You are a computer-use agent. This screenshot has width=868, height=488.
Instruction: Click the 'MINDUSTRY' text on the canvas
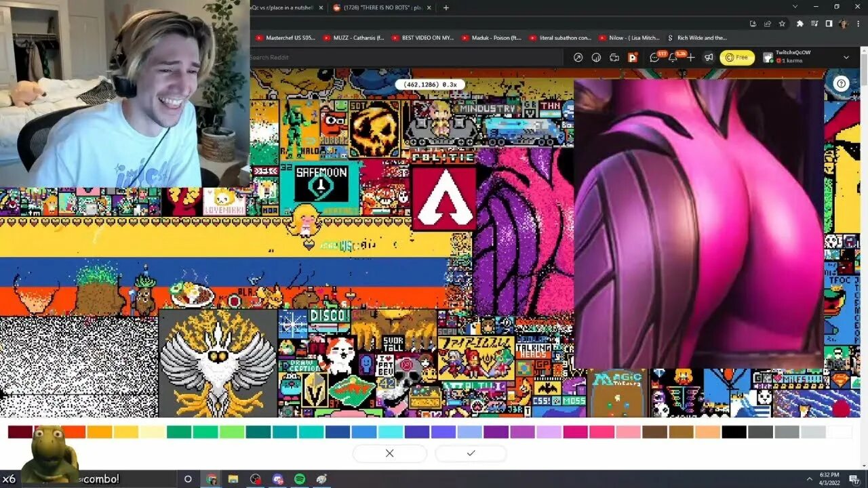click(x=487, y=108)
